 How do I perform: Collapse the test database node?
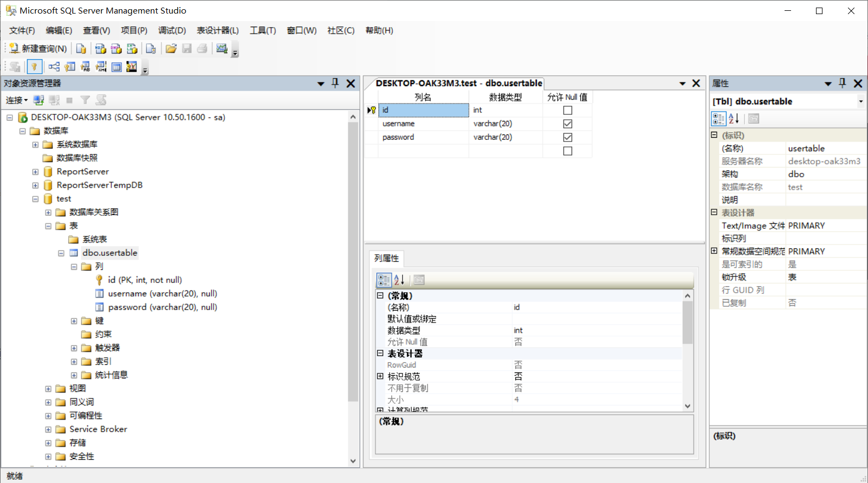pos(35,199)
